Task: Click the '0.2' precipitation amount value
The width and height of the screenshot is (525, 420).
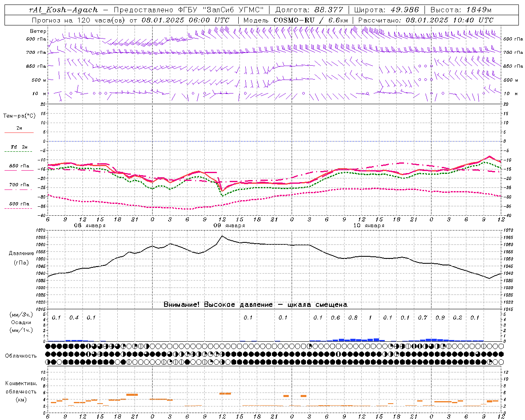Action: tap(457, 318)
